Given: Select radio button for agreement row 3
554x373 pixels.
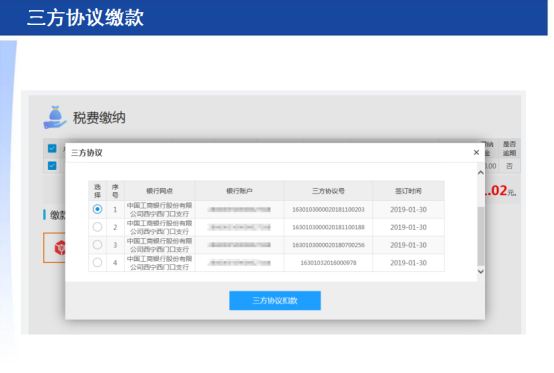Looking at the screenshot, I should 98,244.
